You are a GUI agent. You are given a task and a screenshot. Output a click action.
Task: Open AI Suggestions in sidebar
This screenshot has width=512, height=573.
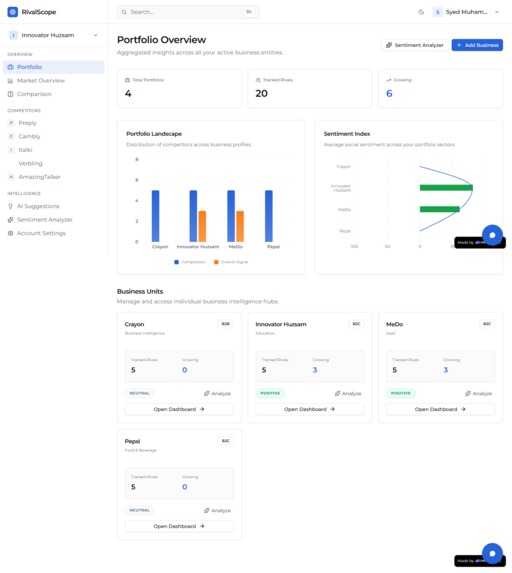tap(54, 206)
